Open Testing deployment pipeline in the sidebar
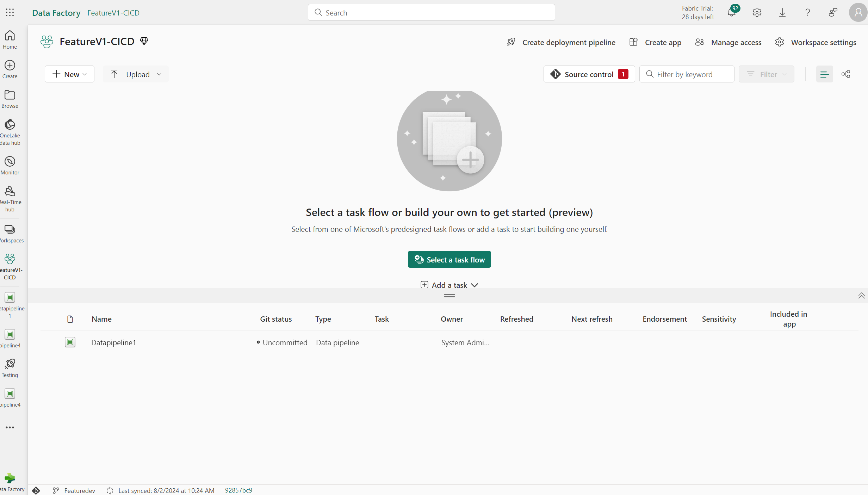Image resolution: width=868 pixels, height=495 pixels. click(10, 368)
